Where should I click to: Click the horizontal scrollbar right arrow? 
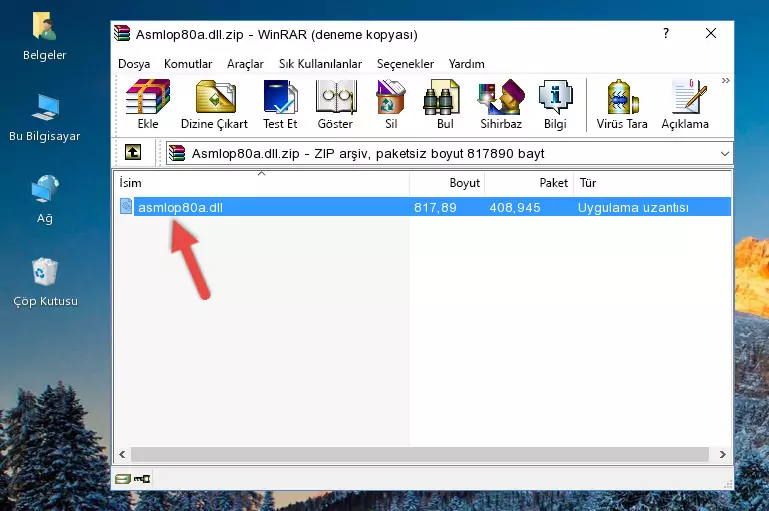coord(722,455)
